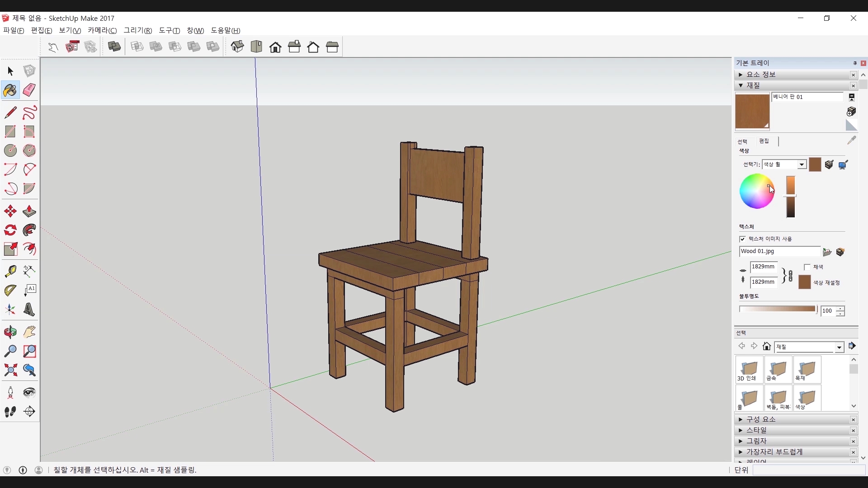Select the Eraser tool

coord(29,90)
